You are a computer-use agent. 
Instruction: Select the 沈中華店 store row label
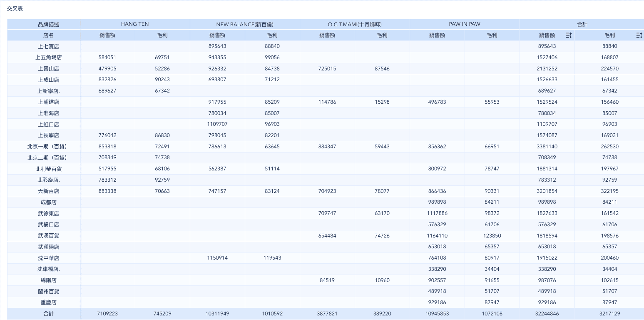coord(49,258)
